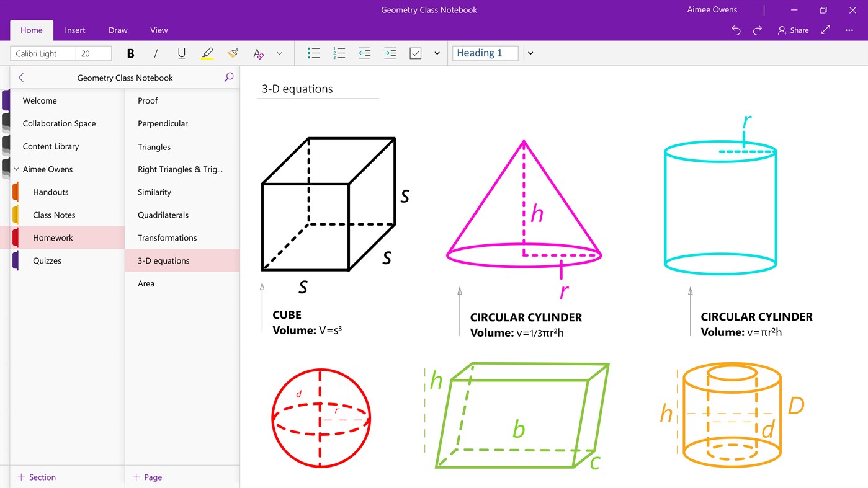
Task: Open notebook search
Action: pyautogui.click(x=228, y=77)
